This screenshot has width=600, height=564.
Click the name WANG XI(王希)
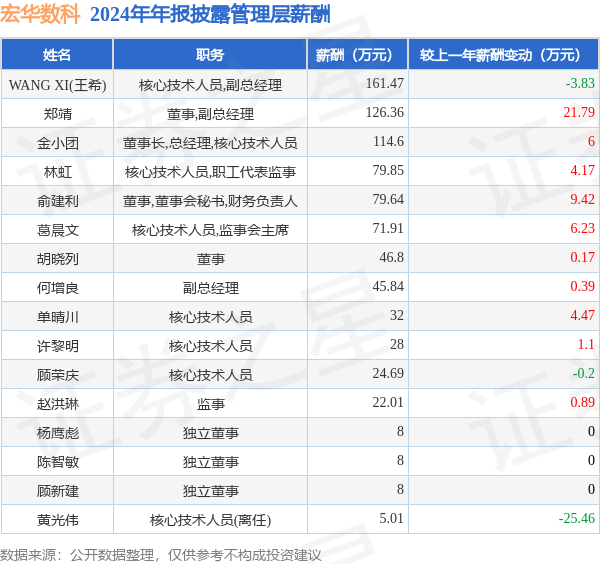tap(57, 85)
